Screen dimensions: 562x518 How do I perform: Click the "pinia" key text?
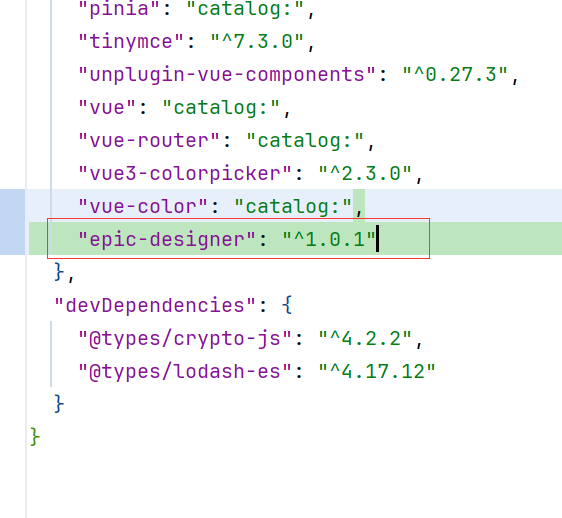tap(119, 8)
